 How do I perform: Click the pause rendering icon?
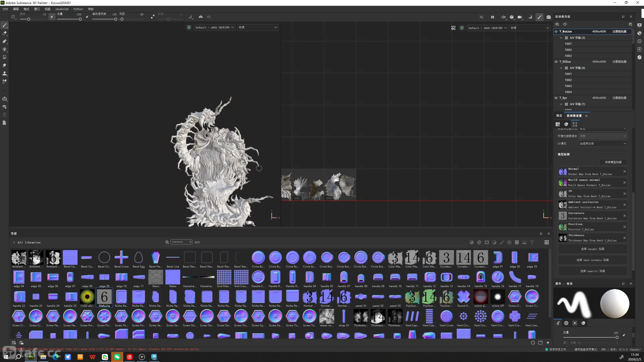492,17
